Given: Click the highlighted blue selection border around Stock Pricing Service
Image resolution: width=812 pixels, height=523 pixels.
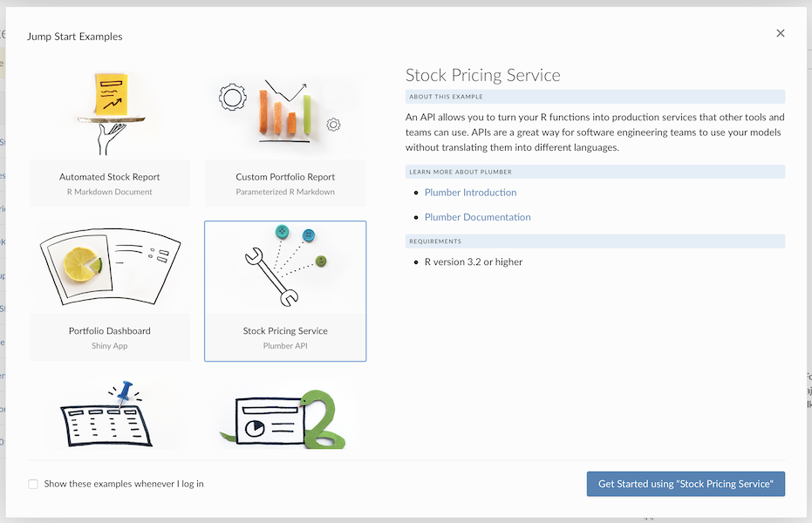Looking at the screenshot, I should coord(284,222).
